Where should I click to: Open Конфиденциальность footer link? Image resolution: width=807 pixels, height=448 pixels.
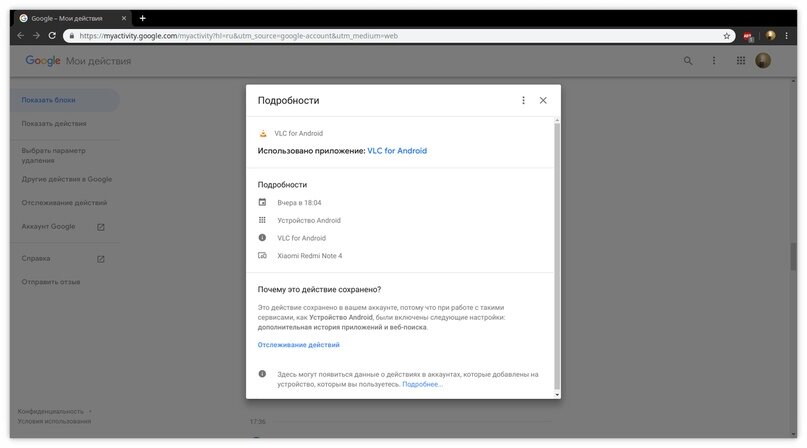coord(50,411)
